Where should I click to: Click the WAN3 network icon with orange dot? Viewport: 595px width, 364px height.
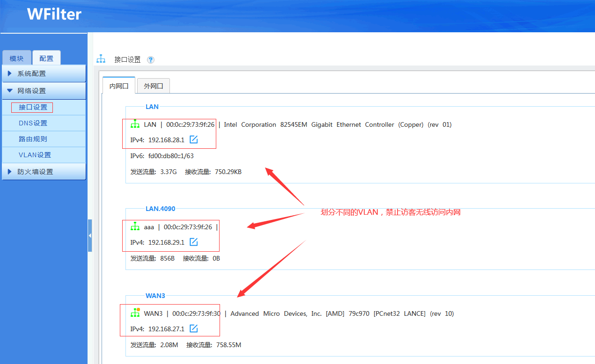(135, 313)
